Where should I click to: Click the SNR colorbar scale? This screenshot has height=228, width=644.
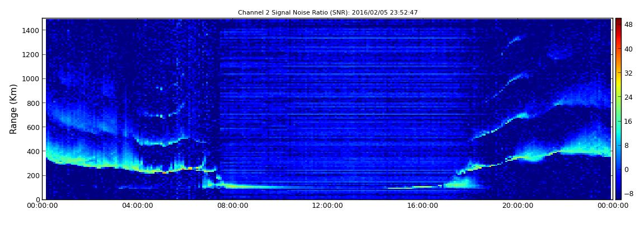[x=618, y=109]
